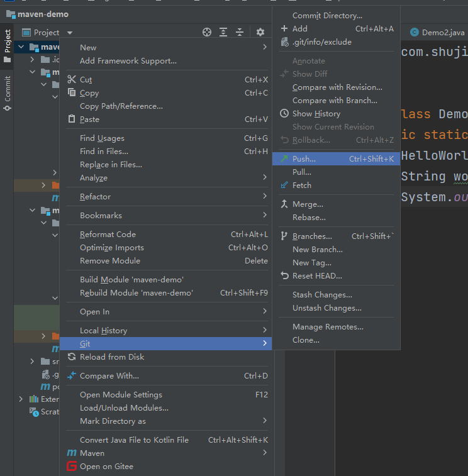Viewport: 468px width, 476px height.
Task: Click the maven-demo folder icon in title
Action: pos(11,14)
